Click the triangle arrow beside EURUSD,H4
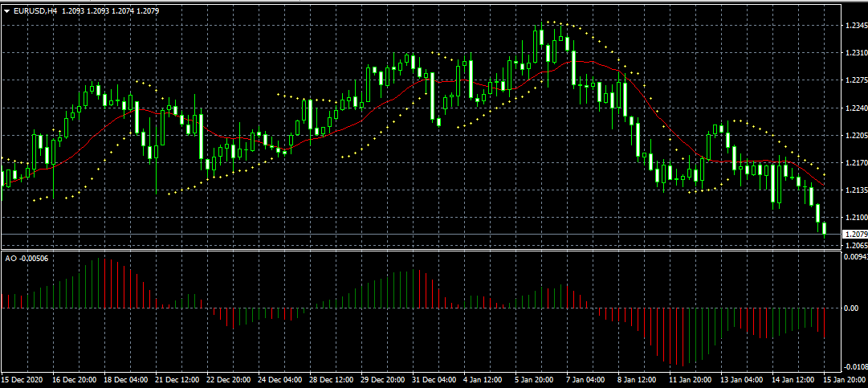Image resolution: width=868 pixels, height=388 pixels. tap(7, 10)
